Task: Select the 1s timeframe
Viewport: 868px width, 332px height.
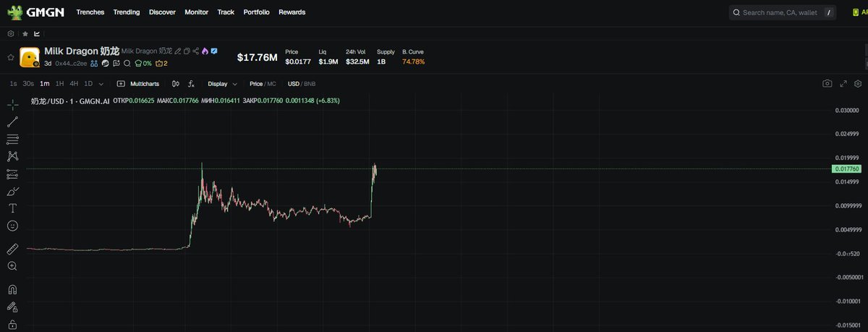Action: coord(13,84)
